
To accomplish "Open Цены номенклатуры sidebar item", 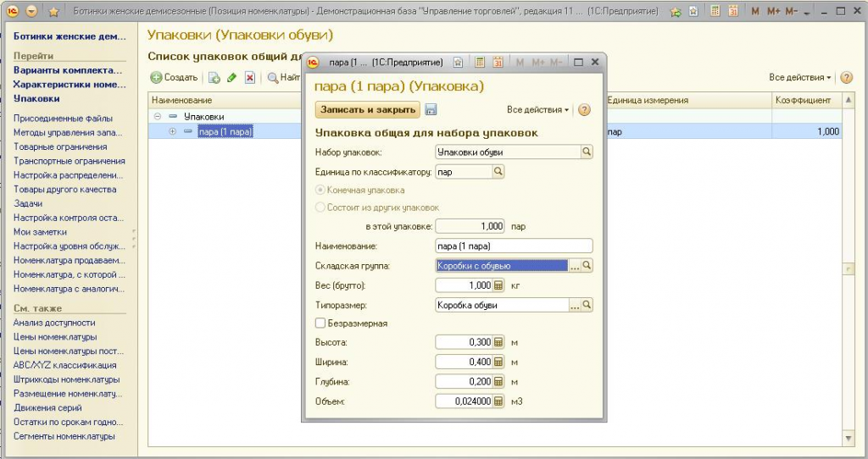I will coord(55,337).
